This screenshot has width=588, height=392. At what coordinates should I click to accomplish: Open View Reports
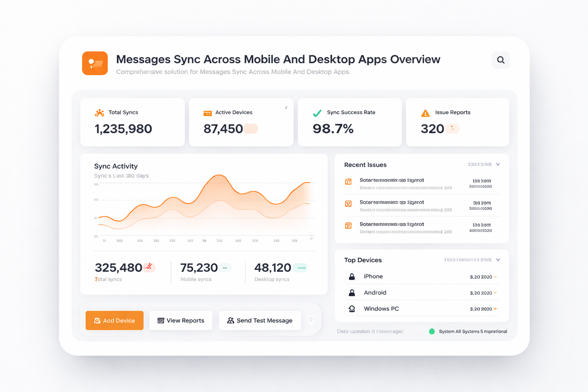pos(181,320)
